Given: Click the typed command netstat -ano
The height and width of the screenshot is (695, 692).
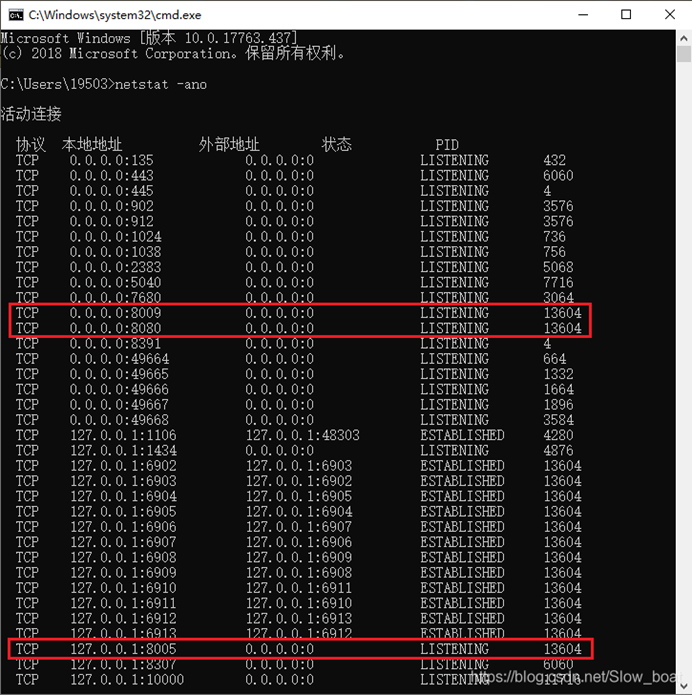Looking at the screenshot, I should pyautogui.click(x=160, y=84).
